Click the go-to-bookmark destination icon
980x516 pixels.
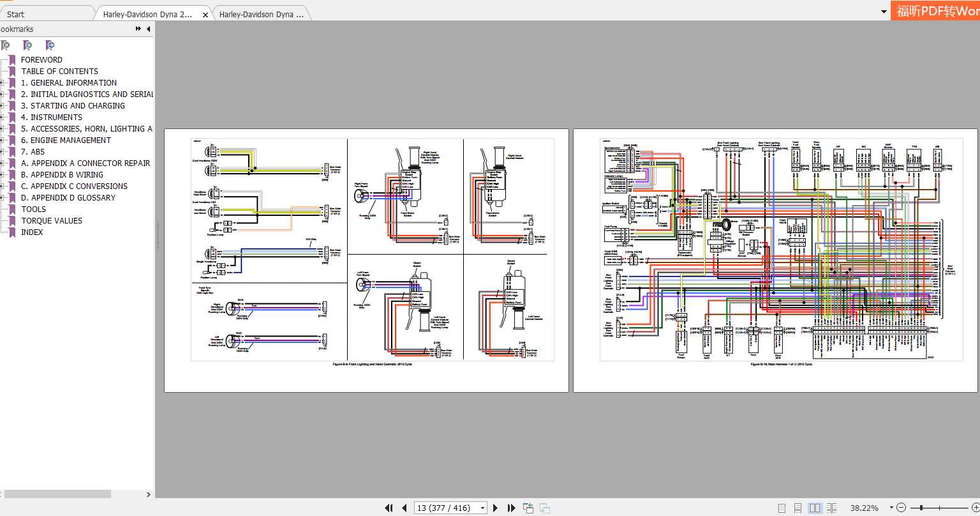pos(50,45)
